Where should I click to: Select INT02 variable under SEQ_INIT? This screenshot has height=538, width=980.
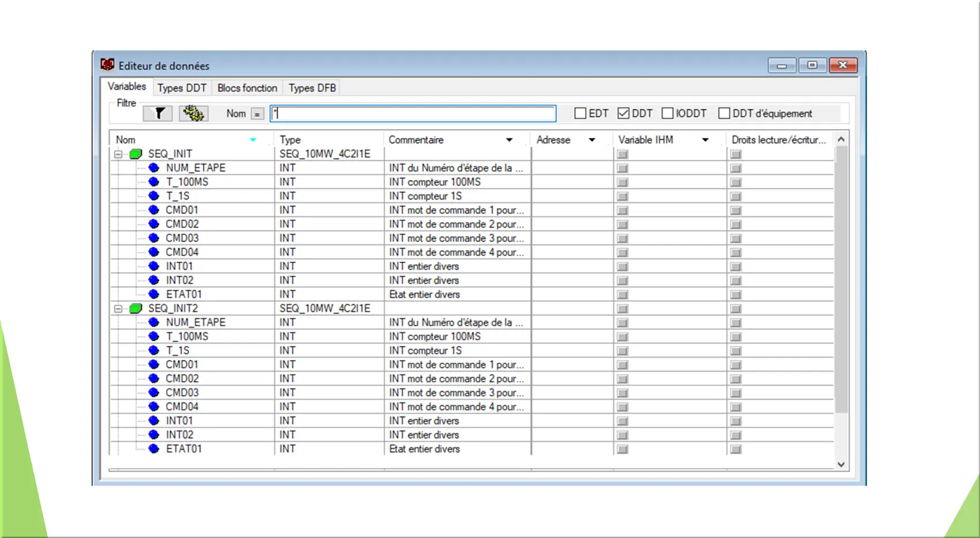pos(179,280)
